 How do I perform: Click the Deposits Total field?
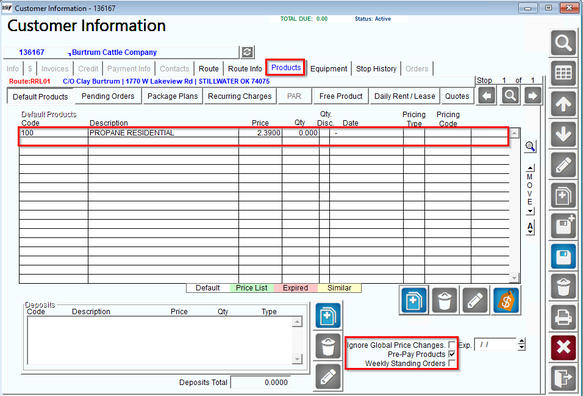tap(260, 382)
